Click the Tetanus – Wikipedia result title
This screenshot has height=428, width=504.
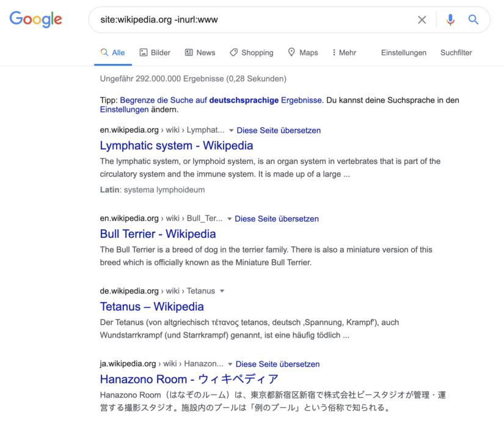pyautogui.click(x=152, y=306)
